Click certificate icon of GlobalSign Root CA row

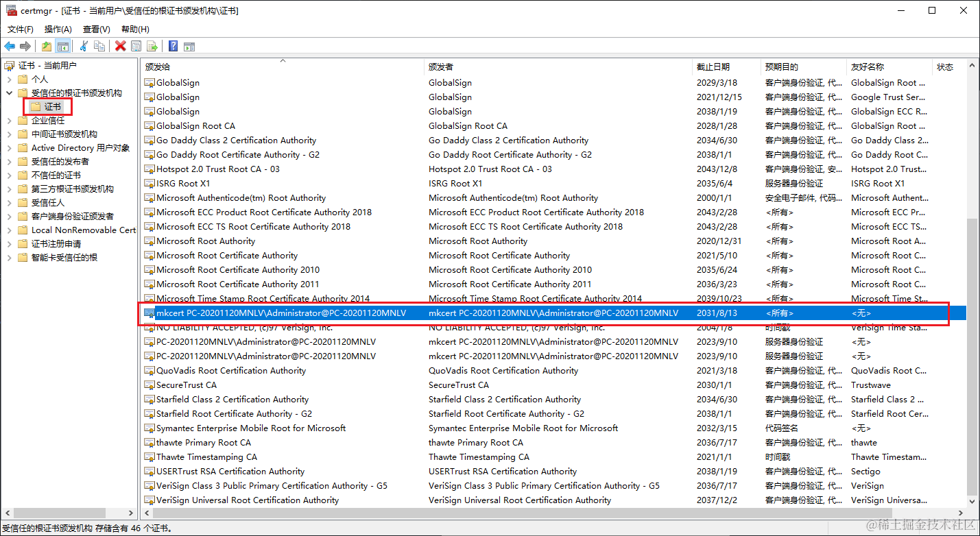pyautogui.click(x=150, y=126)
